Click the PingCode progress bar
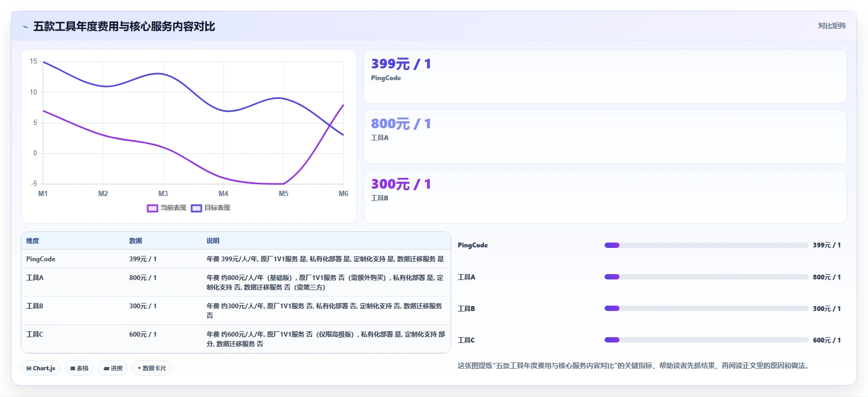 706,245
